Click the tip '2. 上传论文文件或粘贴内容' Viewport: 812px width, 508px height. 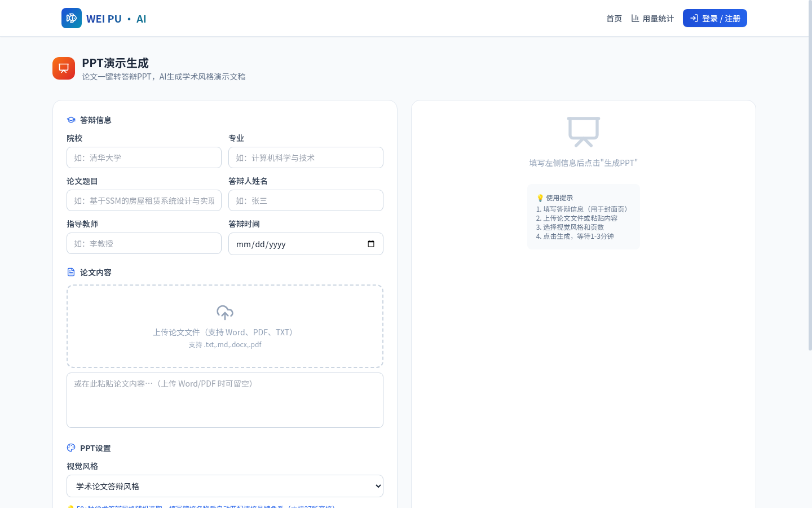577,218
